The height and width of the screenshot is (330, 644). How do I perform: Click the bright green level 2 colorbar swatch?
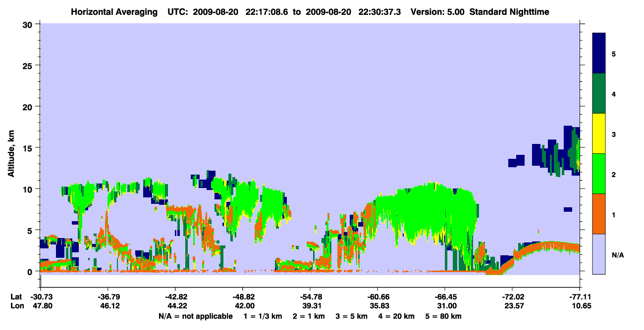599,174
